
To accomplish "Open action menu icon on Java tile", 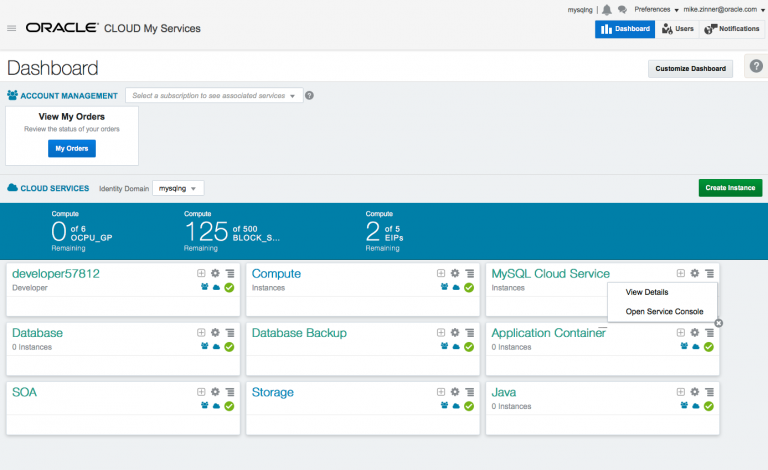I will click(709, 392).
